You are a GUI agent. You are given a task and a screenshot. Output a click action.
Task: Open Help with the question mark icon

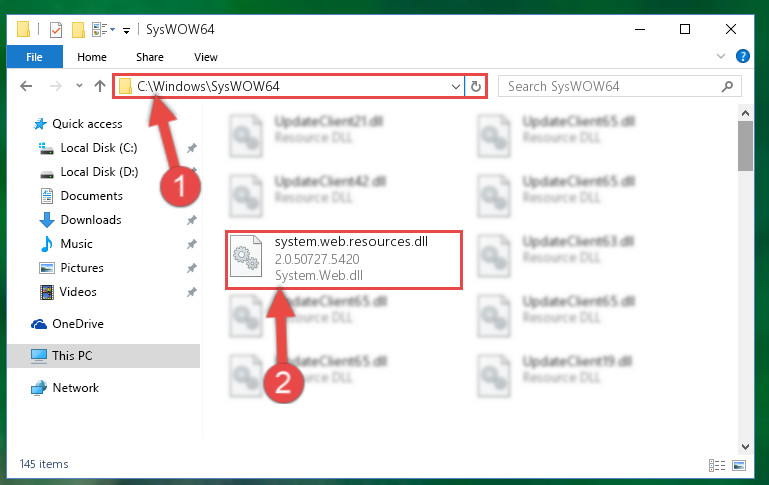[x=743, y=56]
